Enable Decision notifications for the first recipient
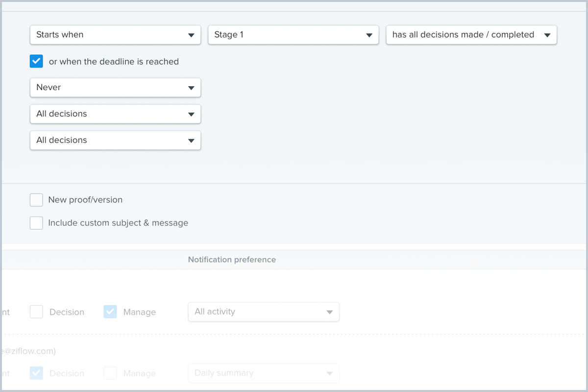Image resolution: width=588 pixels, height=392 pixels. [x=36, y=312]
